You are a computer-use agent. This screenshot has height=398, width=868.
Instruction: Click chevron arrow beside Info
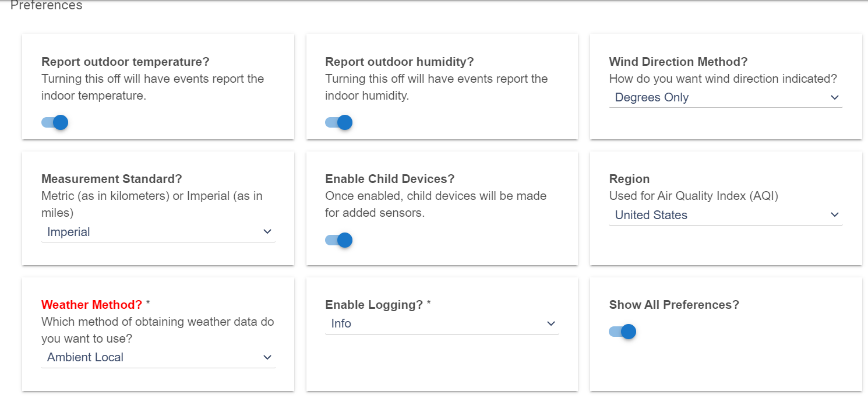(x=551, y=323)
